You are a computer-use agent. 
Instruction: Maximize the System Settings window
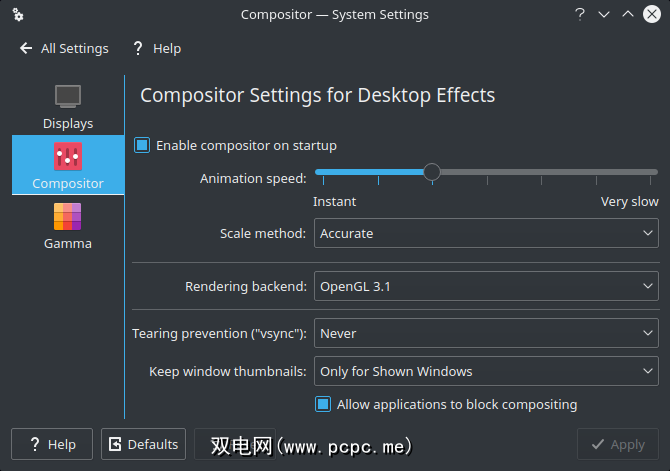pyautogui.click(x=628, y=15)
